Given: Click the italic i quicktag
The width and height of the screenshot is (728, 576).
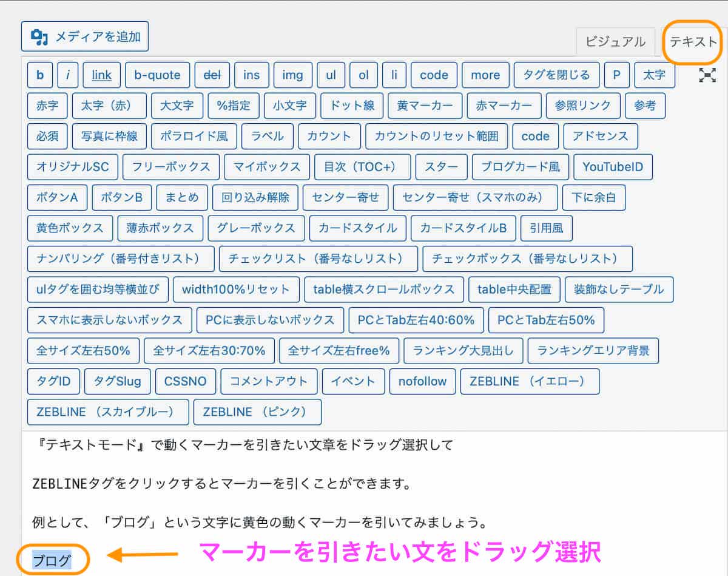Looking at the screenshot, I should click(68, 75).
